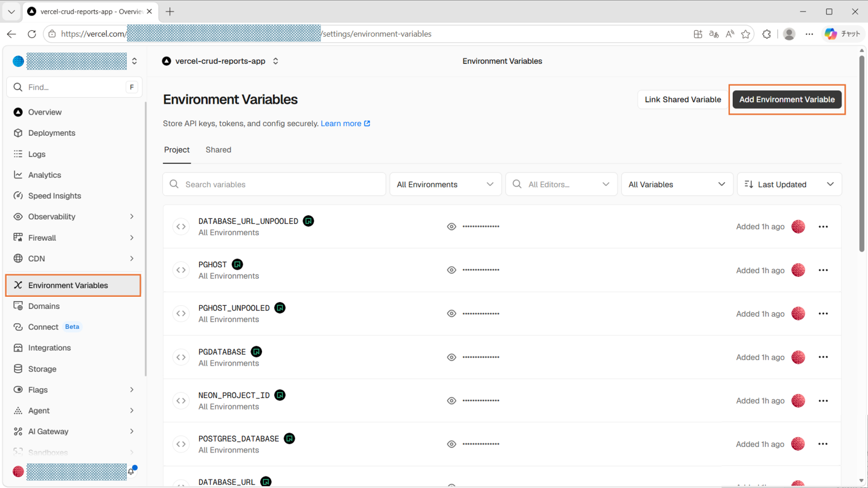868x488 pixels.
Task: Select Environment Variables in the sidebar
Action: tap(74, 285)
